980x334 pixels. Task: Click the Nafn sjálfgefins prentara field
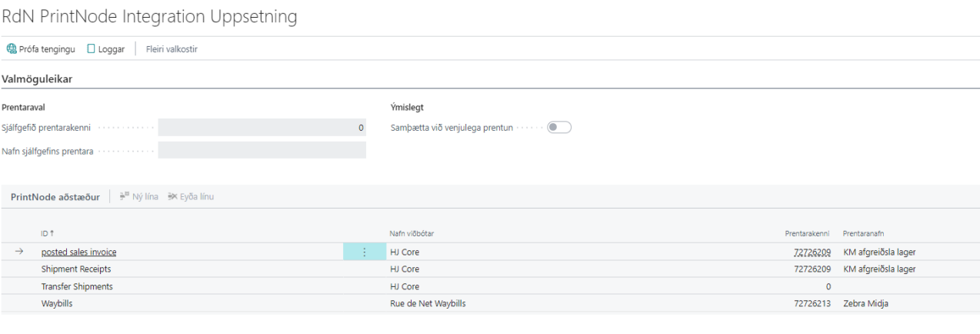pyautogui.click(x=262, y=151)
